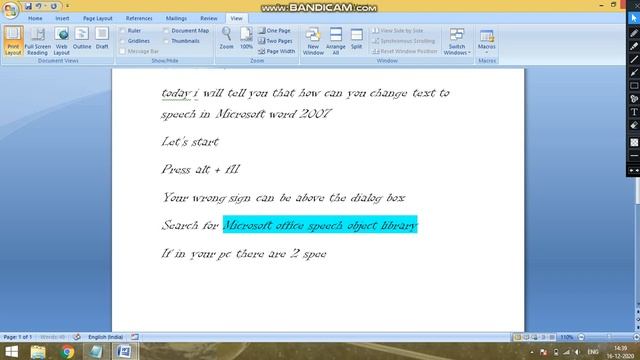Image resolution: width=640 pixels, height=360 pixels.
Task: Open the color picker in Bandicam toolbar
Action: (634, 142)
